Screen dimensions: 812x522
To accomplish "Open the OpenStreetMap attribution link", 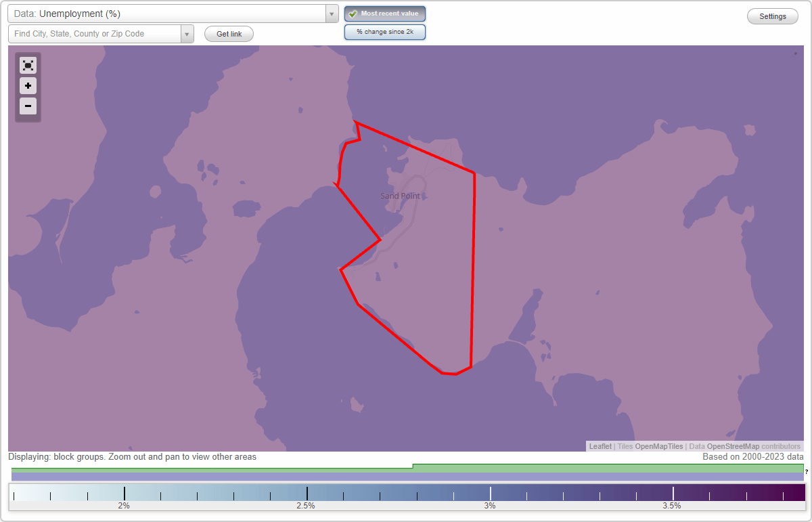I will pyautogui.click(x=733, y=446).
